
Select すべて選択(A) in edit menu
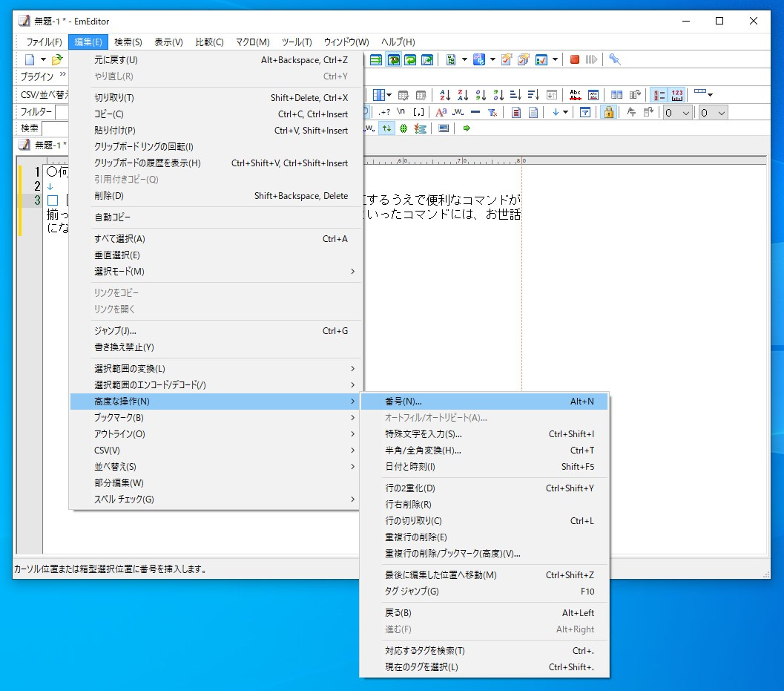pos(216,239)
